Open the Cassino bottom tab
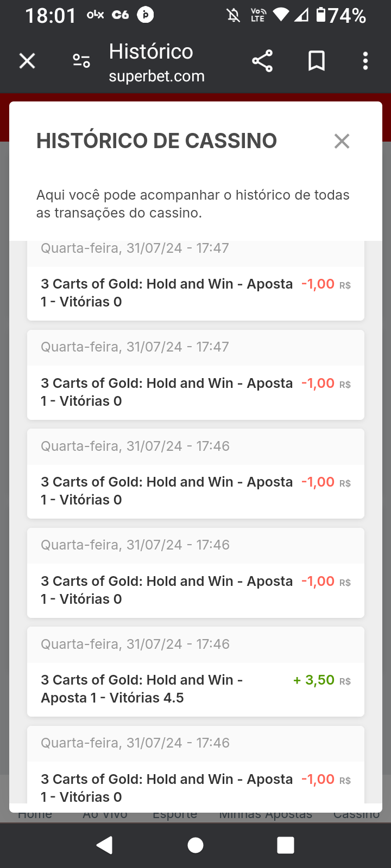Image resolution: width=391 pixels, height=868 pixels. (x=356, y=814)
